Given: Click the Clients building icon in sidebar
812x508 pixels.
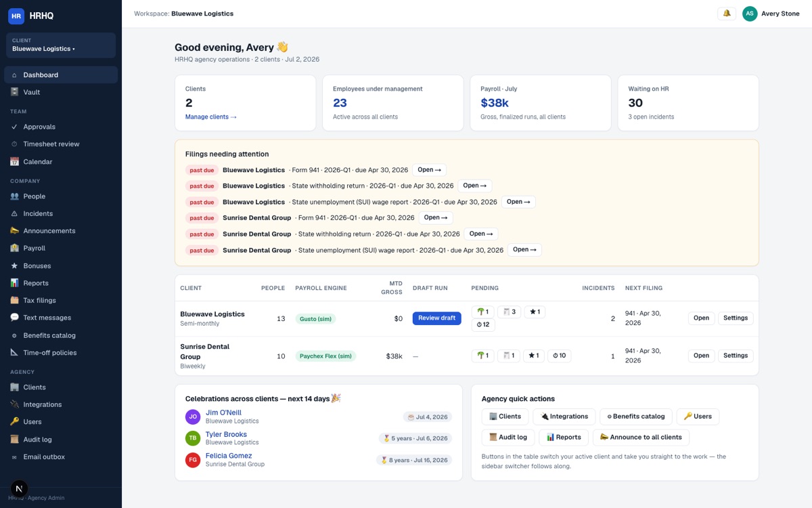Looking at the screenshot, I should coord(14,387).
